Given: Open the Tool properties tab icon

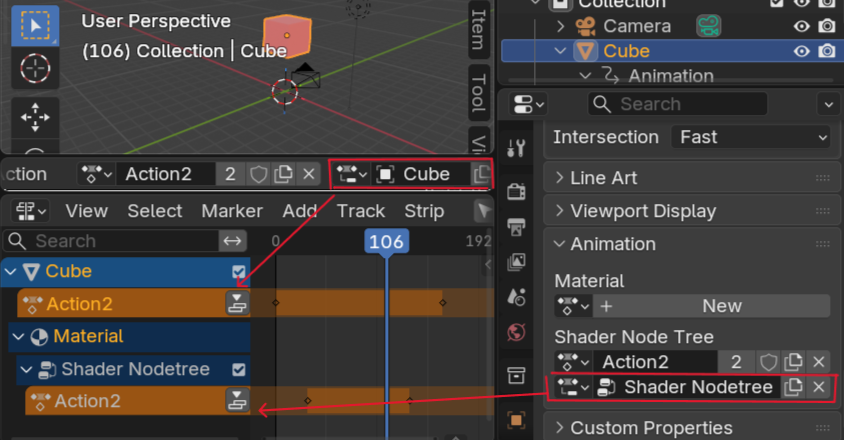Looking at the screenshot, I should coord(517,149).
